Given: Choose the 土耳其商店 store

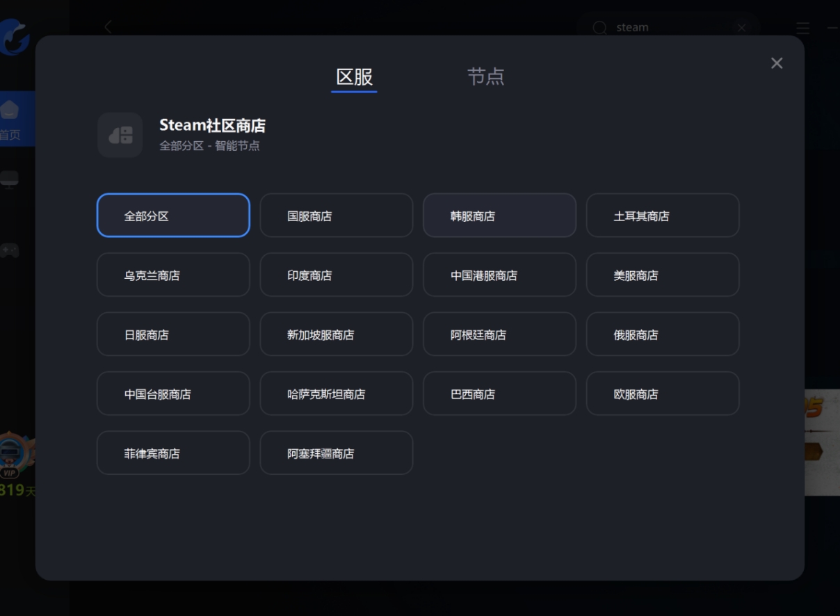Looking at the screenshot, I should (x=663, y=216).
